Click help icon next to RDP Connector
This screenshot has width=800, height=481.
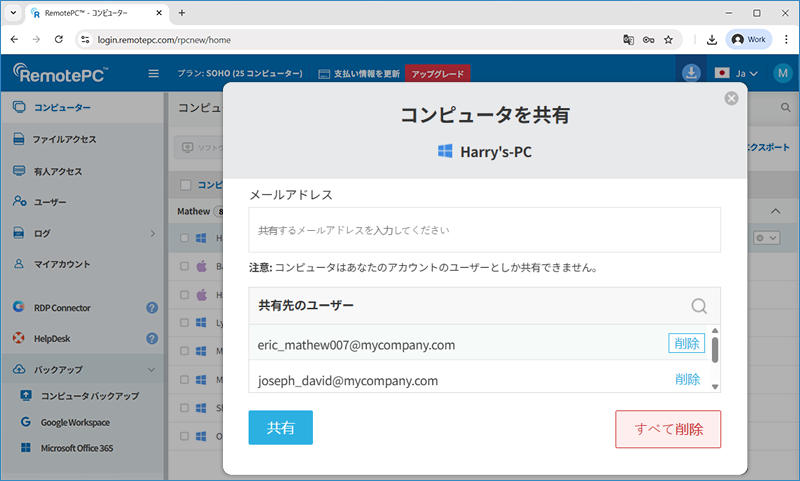(x=152, y=308)
